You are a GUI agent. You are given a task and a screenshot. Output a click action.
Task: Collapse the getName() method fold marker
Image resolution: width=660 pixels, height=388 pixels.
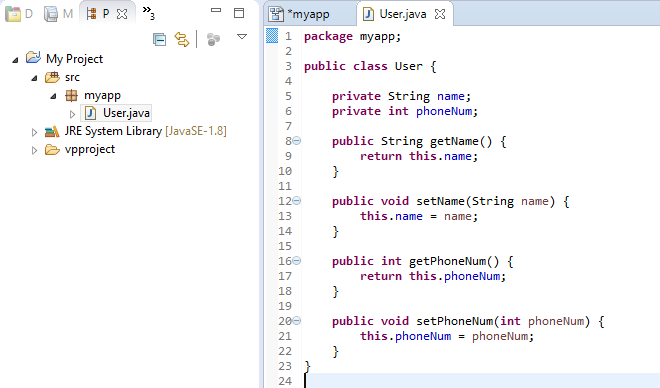click(x=297, y=141)
